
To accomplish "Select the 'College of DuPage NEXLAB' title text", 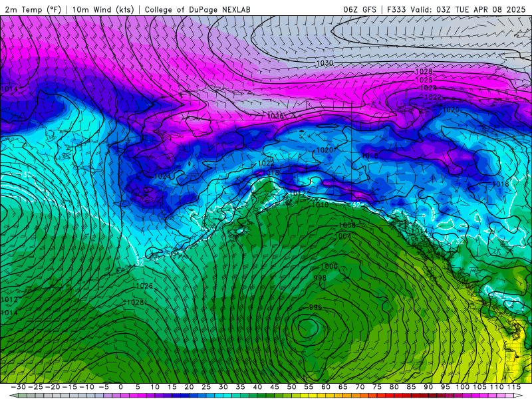I will [198, 9].
